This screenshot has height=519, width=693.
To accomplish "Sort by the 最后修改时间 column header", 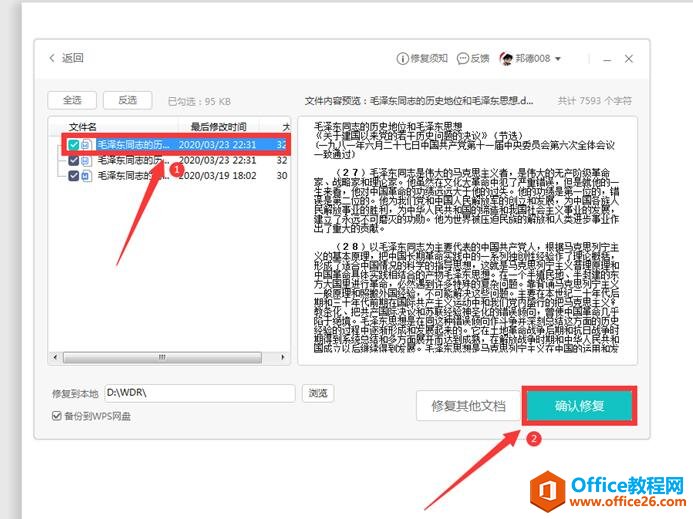I will pyautogui.click(x=218, y=127).
